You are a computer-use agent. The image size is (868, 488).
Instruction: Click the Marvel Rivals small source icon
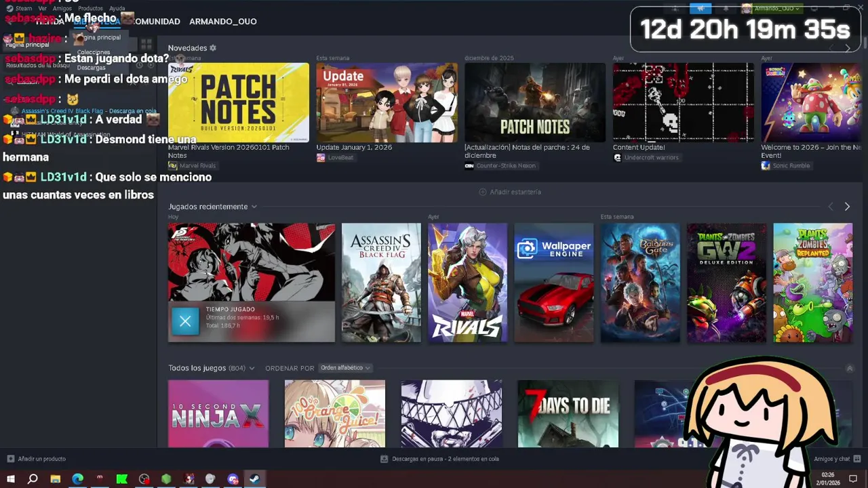[172, 165]
